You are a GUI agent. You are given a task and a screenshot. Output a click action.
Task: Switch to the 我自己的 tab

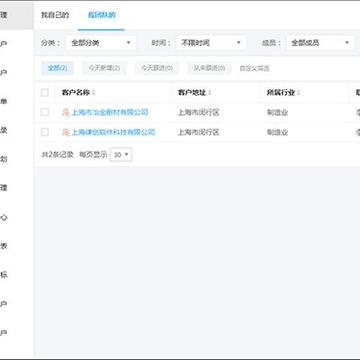[x=55, y=15]
